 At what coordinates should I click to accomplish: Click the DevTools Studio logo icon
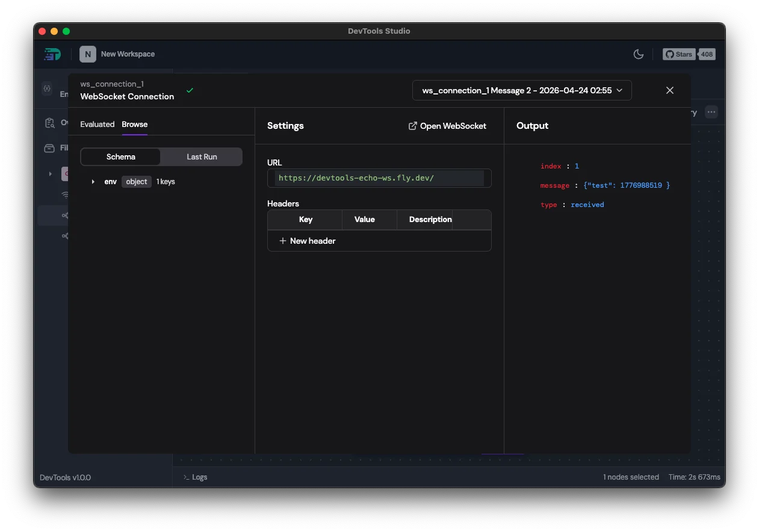(52, 54)
